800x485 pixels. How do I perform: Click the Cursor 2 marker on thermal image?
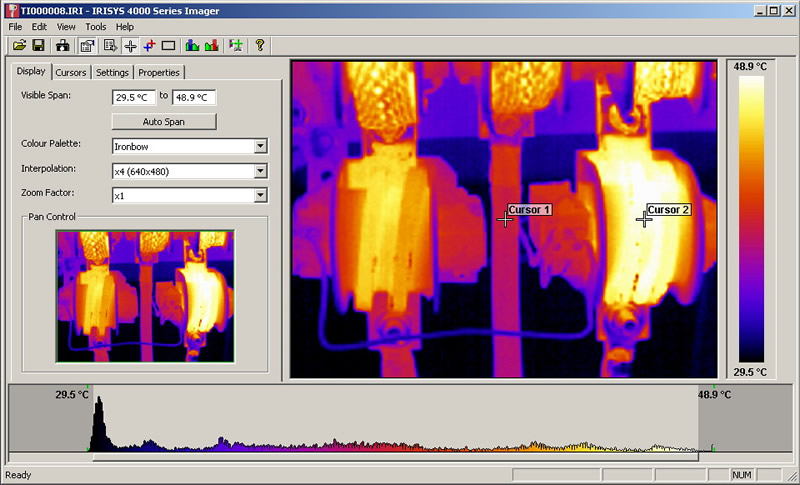coord(644,218)
